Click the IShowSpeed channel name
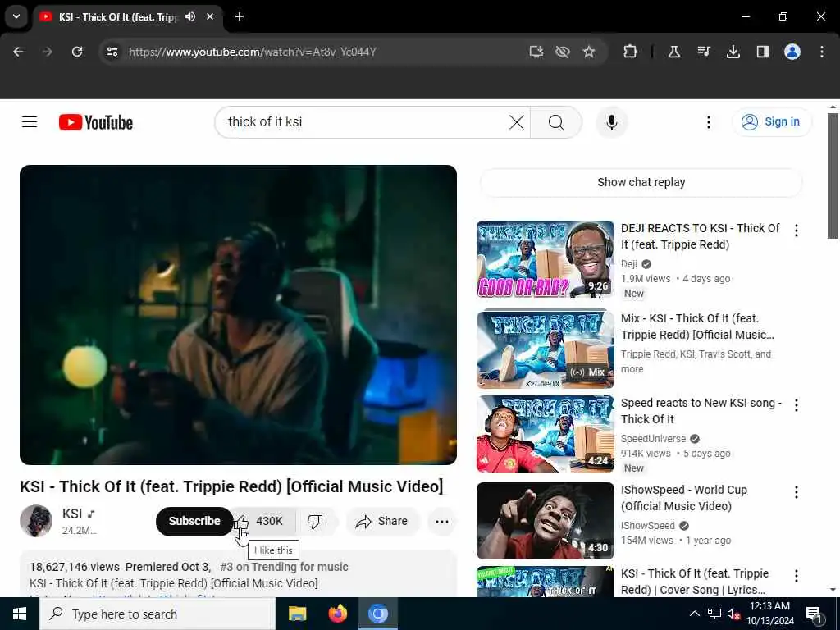840x630 pixels. [x=648, y=526]
